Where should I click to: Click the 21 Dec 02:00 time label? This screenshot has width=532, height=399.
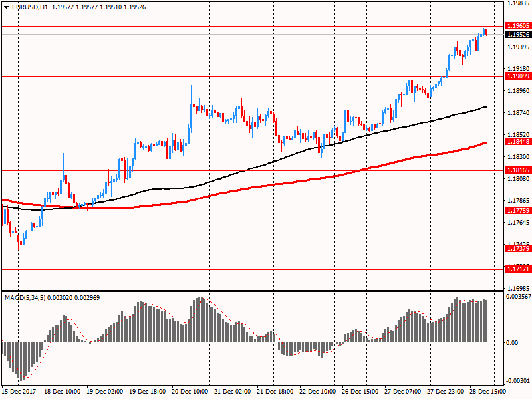pos(232,391)
